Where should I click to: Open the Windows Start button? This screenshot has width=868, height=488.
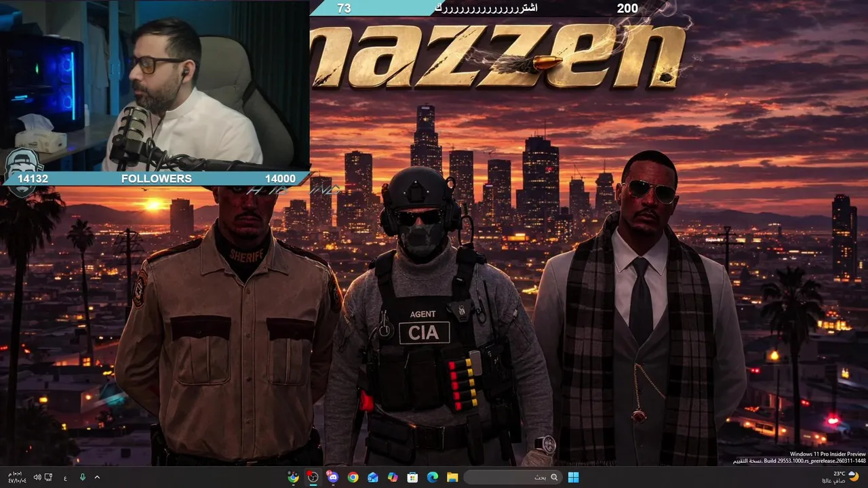pos(573,477)
